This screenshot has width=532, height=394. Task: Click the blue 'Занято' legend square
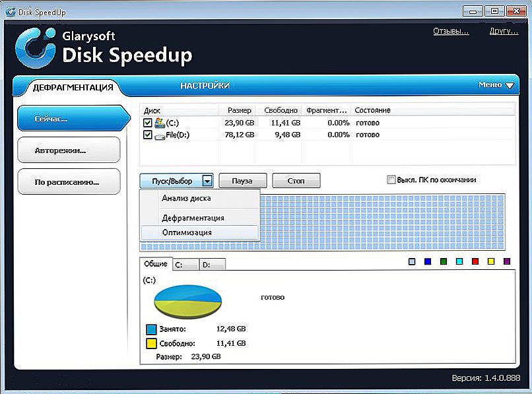pyautogui.click(x=151, y=329)
